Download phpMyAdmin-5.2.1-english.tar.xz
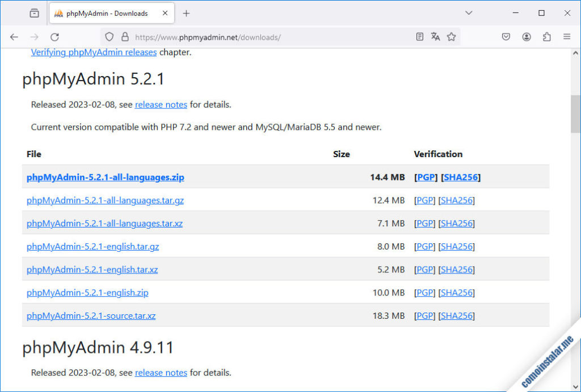This screenshot has height=392, width=581. [x=92, y=269]
